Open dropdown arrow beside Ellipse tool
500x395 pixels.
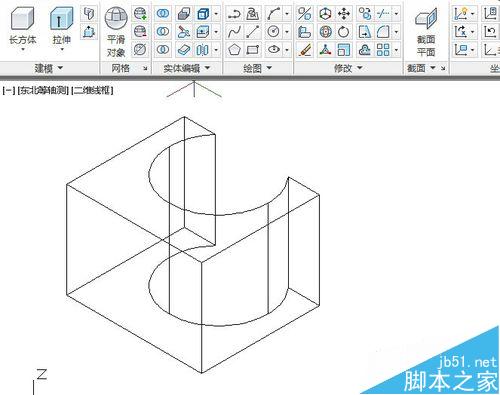tap(287, 50)
